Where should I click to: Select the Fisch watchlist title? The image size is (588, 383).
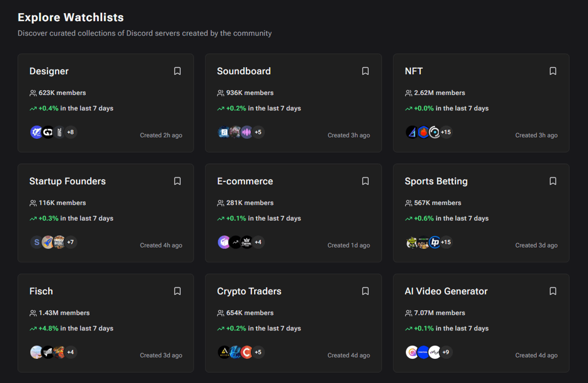pos(41,291)
